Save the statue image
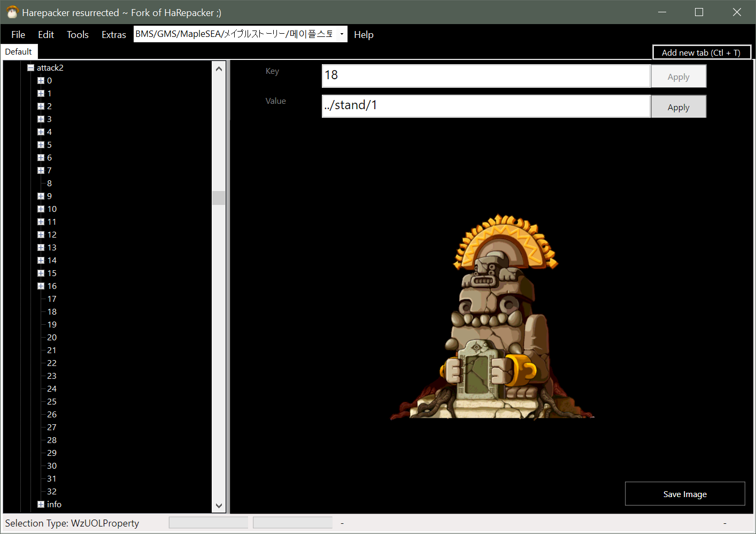This screenshot has height=534, width=756. pos(684,493)
